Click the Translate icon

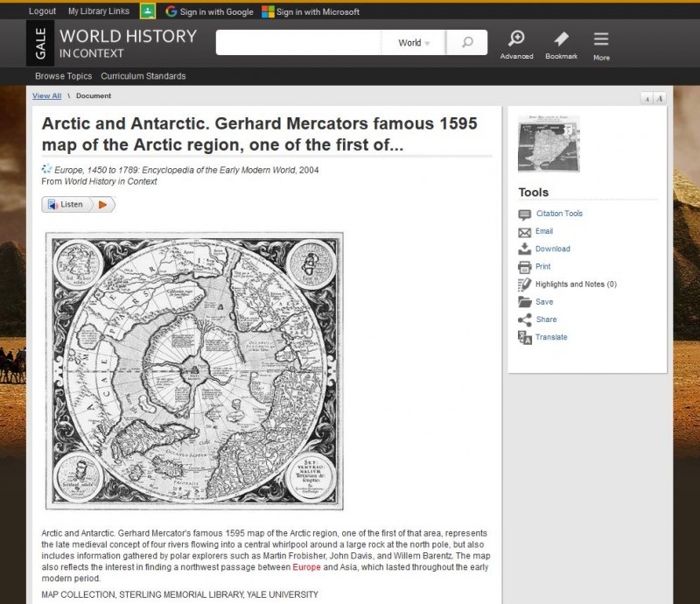coord(524,338)
